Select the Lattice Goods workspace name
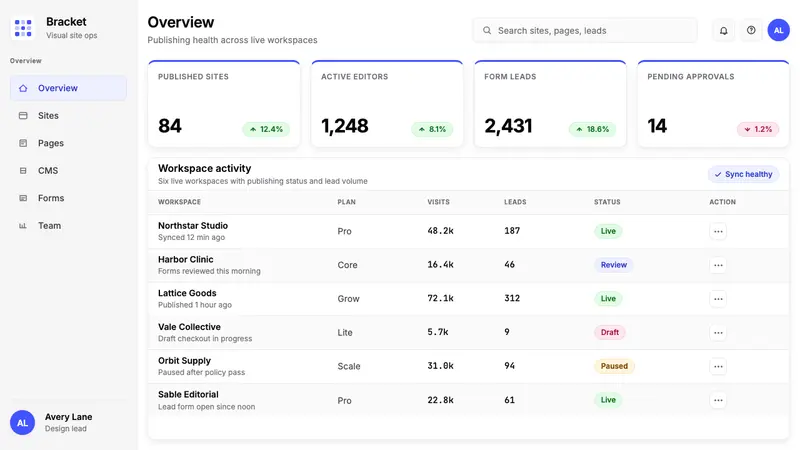Image resolution: width=800 pixels, height=450 pixels. tap(187, 293)
